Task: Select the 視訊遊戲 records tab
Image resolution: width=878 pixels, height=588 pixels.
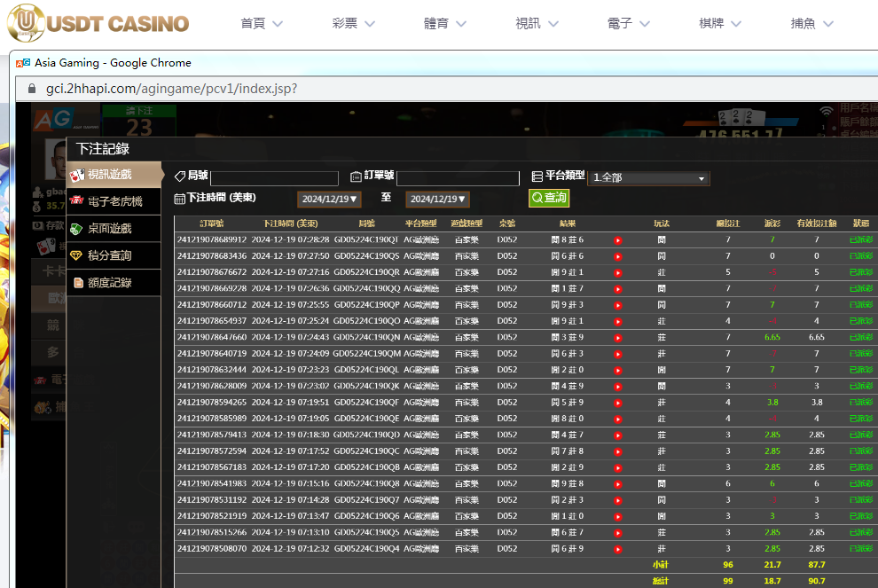Action: (x=115, y=175)
